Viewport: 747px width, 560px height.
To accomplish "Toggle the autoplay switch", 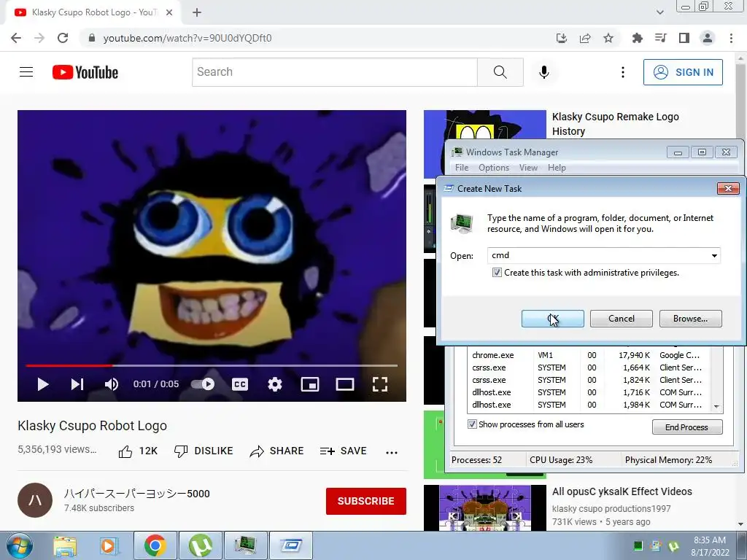I will [x=203, y=384].
